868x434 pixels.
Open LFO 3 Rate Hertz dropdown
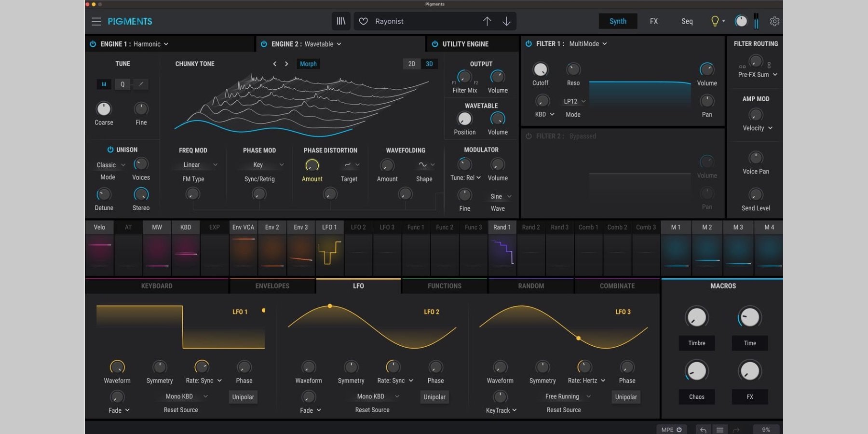click(586, 380)
